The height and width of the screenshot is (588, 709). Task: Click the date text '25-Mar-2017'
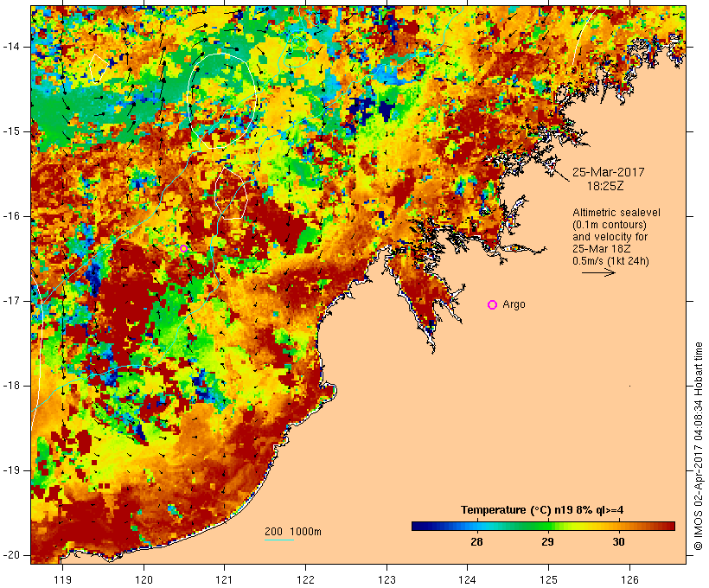click(x=608, y=172)
